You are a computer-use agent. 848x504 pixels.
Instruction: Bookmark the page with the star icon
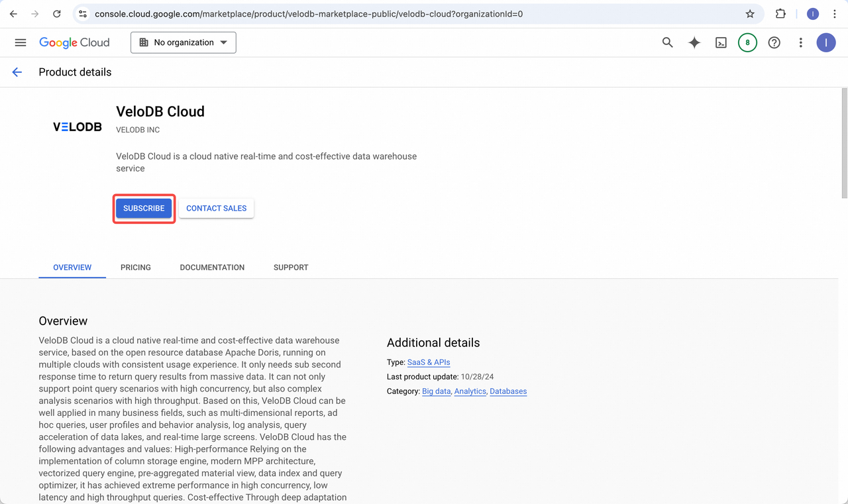click(x=749, y=13)
